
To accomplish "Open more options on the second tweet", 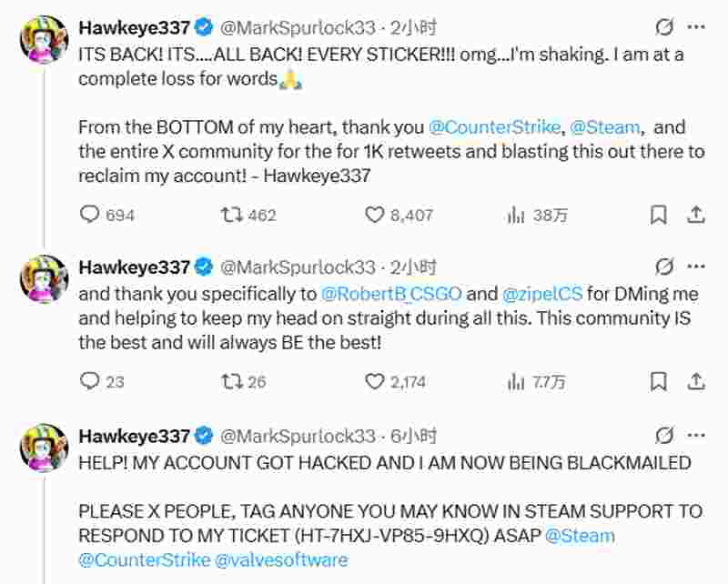I will pos(696,267).
